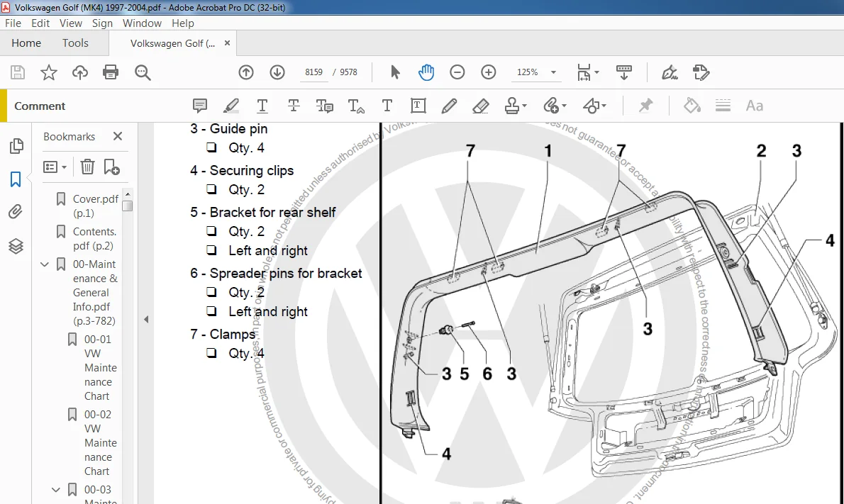Activate the Hand pan tool
The height and width of the screenshot is (504, 844).
click(x=426, y=72)
